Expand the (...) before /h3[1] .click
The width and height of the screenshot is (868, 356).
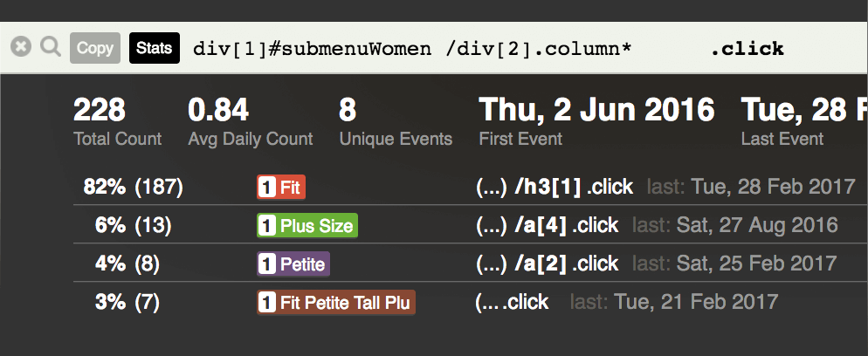tap(492, 187)
